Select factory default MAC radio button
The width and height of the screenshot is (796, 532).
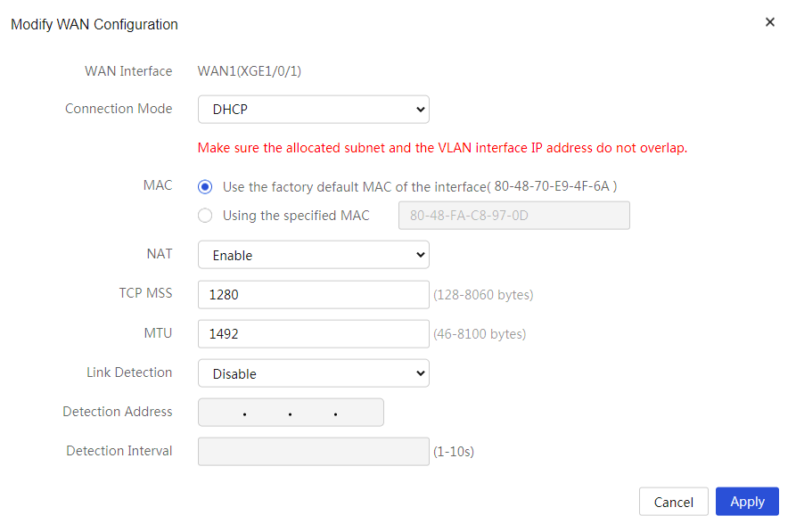[205, 187]
